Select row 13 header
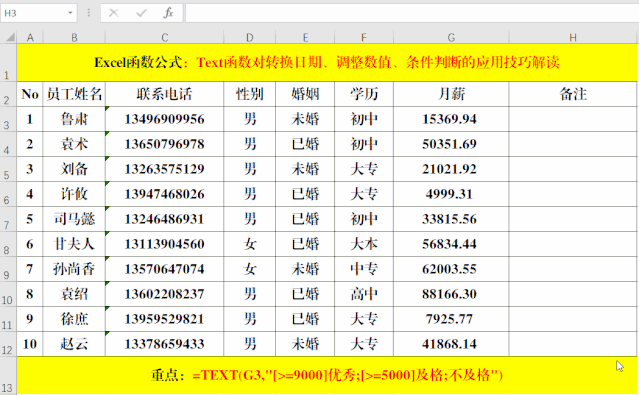Screen dimensions: 639x395 [8, 375]
